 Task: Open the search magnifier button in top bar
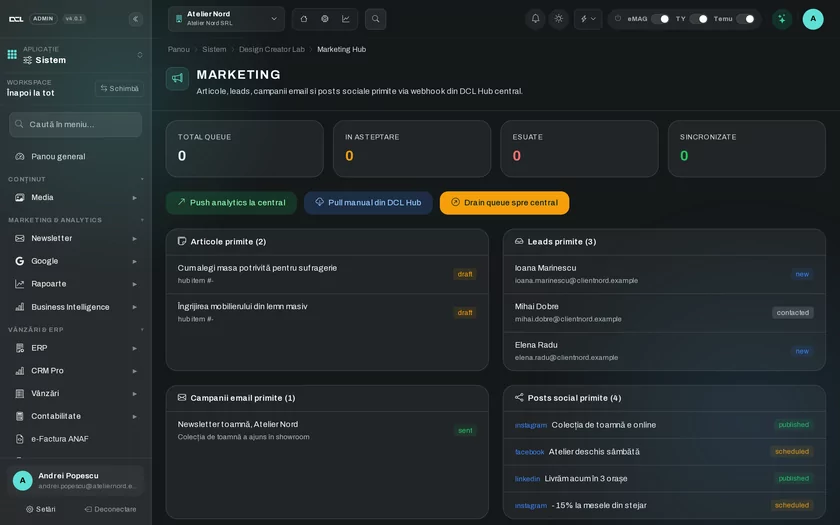(x=376, y=19)
